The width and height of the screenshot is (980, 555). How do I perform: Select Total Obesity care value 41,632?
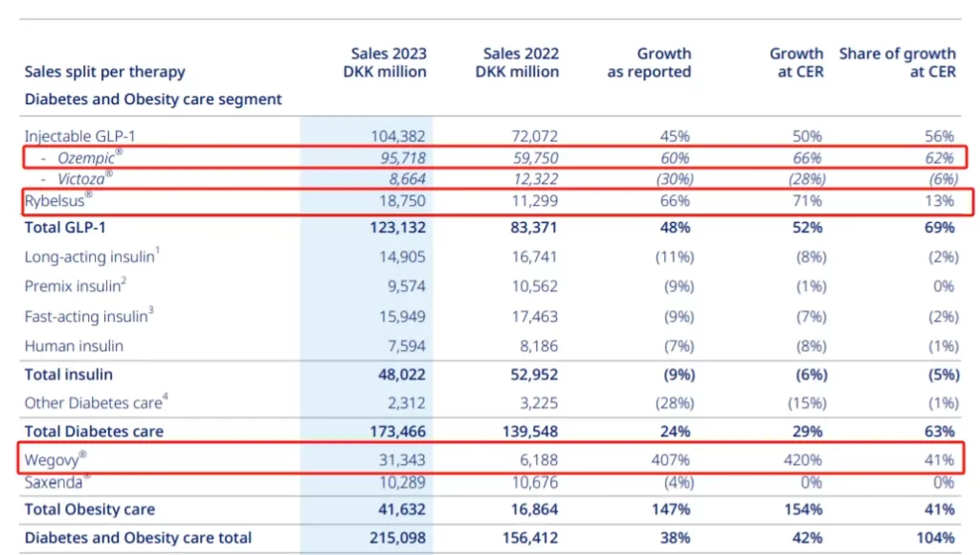[x=402, y=509]
